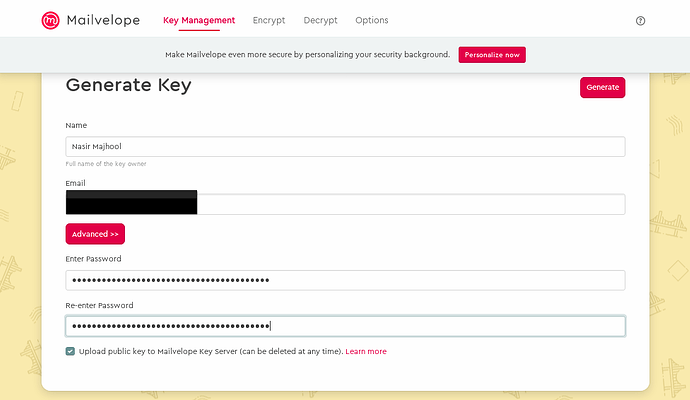Select the Re-enter Password field
Screen dimensions: 690x400
345,326
